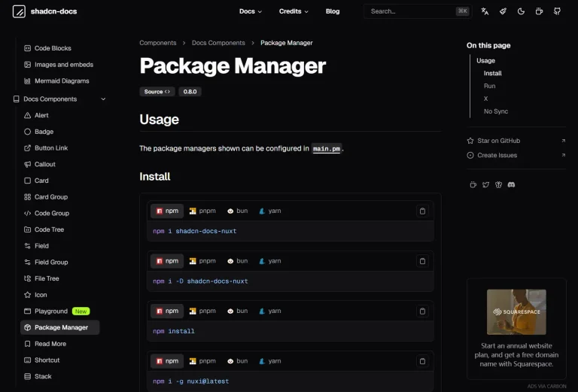Click the shadcn-docs logo icon
This screenshot has height=392, width=578.
(19, 11)
